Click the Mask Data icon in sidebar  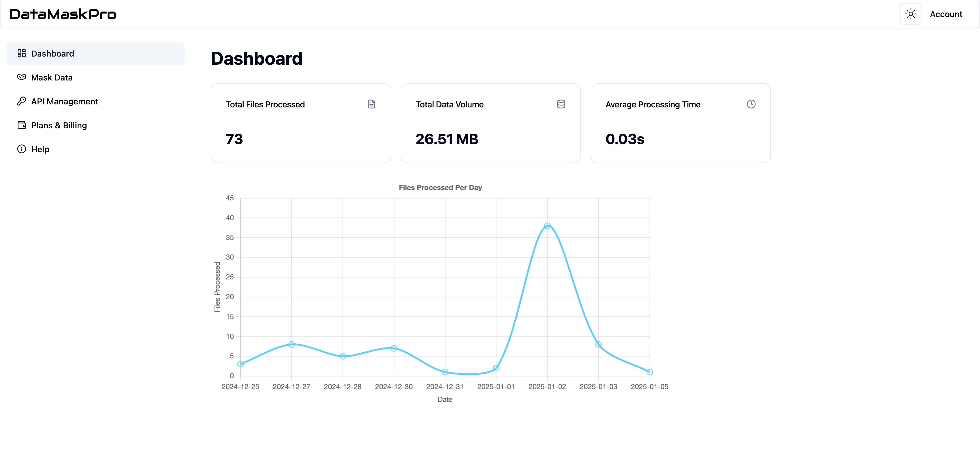point(22,77)
